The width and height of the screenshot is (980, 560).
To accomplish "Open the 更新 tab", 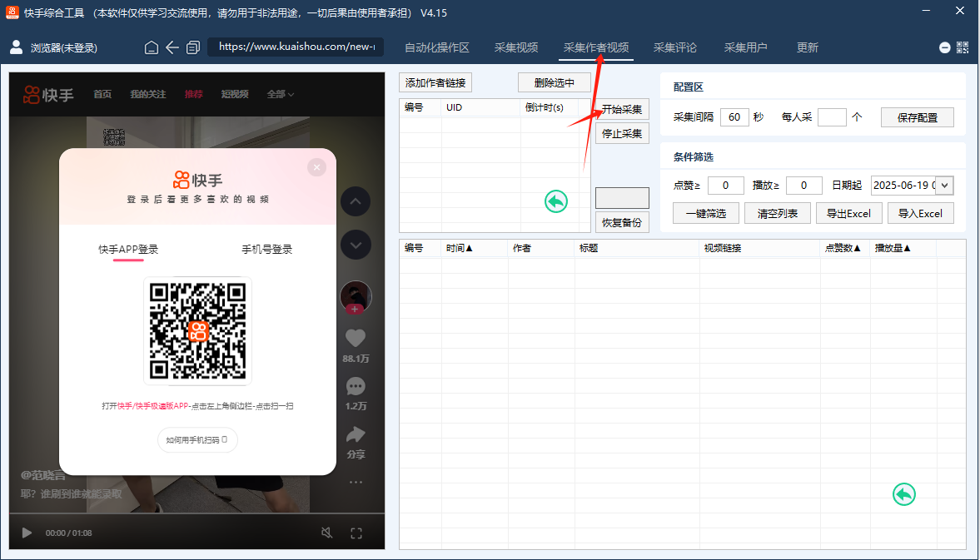I will (x=808, y=47).
